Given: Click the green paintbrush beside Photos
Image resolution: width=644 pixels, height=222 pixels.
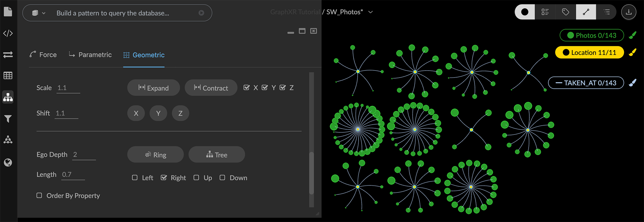Looking at the screenshot, I should click(633, 35).
